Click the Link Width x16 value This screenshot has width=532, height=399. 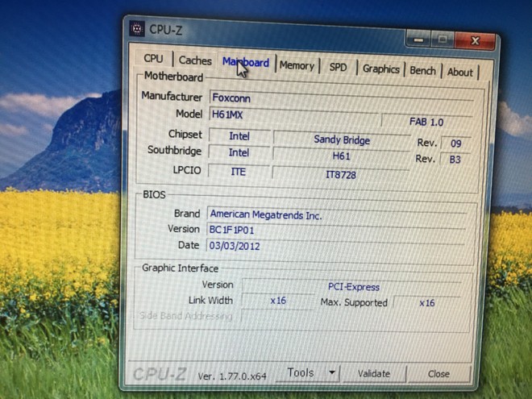pyautogui.click(x=278, y=301)
